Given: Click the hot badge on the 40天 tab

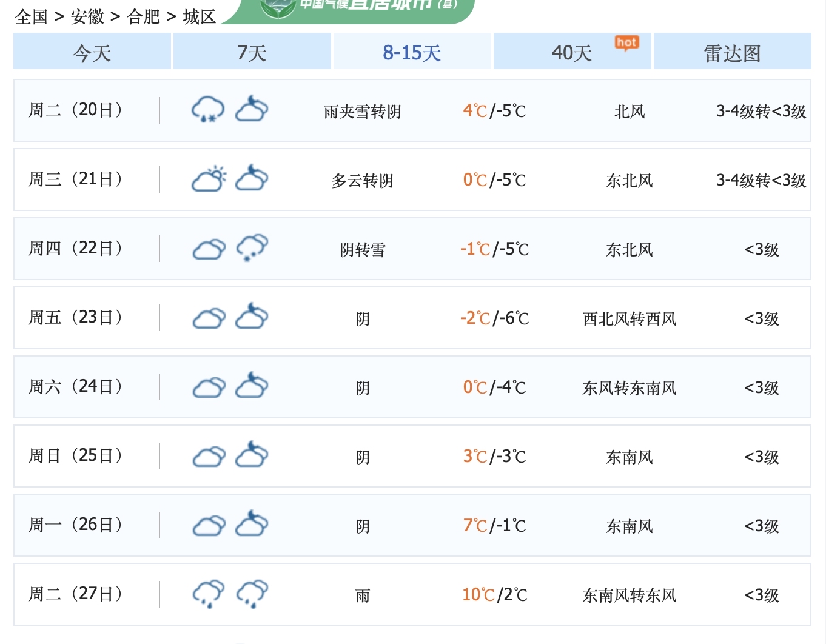Looking at the screenshot, I should 626,42.
